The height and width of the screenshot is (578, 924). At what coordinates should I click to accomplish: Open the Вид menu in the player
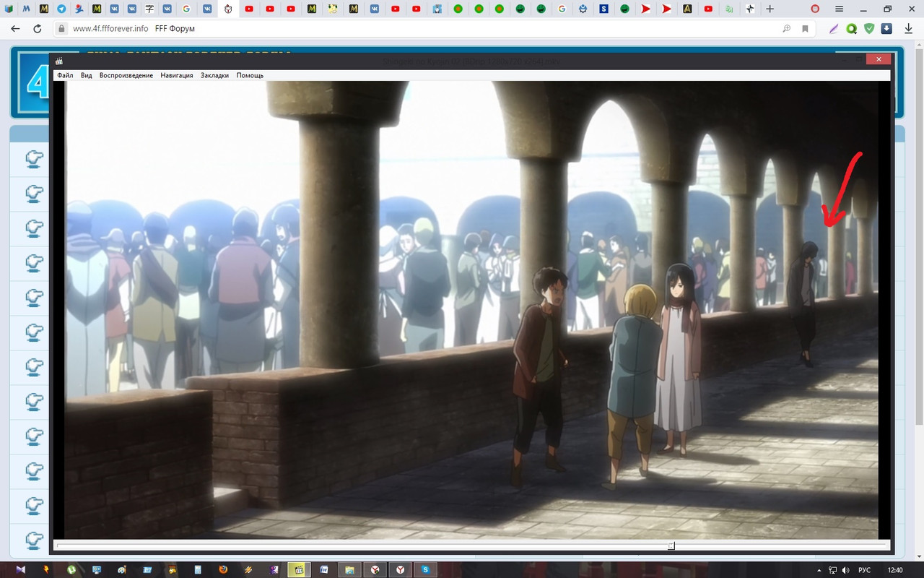pyautogui.click(x=87, y=75)
